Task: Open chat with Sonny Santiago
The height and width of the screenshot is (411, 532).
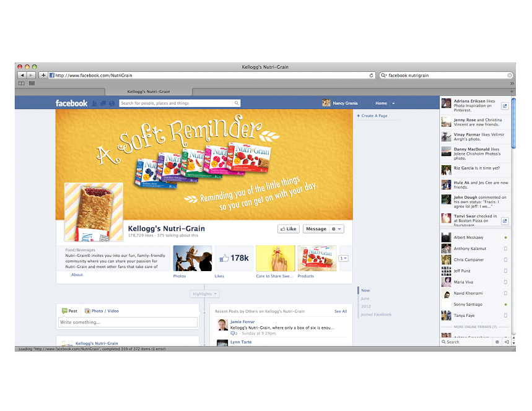Action: click(474, 305)
